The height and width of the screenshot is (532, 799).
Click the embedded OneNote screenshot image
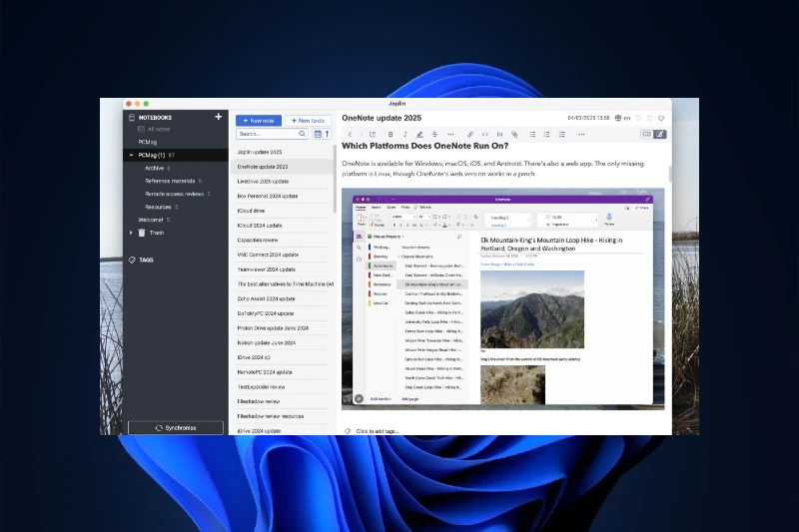(503, 298)
